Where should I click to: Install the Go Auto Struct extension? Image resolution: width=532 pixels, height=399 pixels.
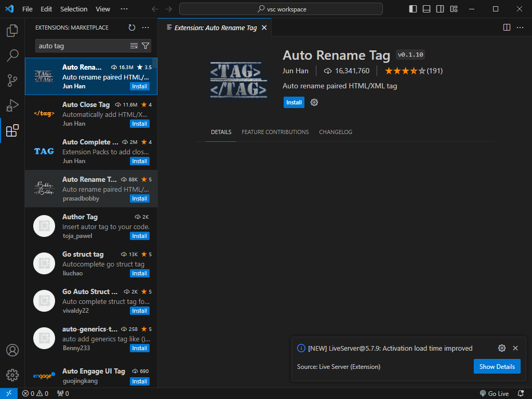click(x=139, y=311)
